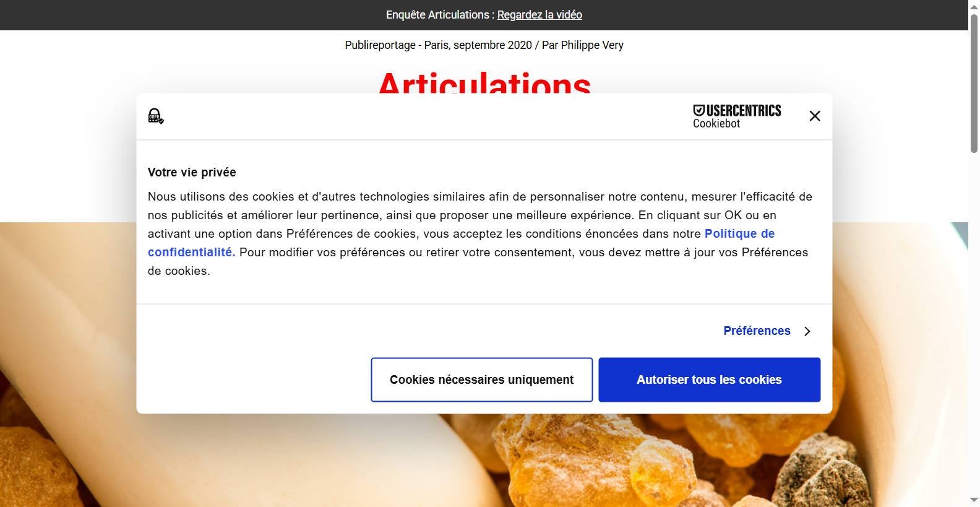
Task: Choose Cookies nécessaires uniquement
Action: tap(481, 379)
